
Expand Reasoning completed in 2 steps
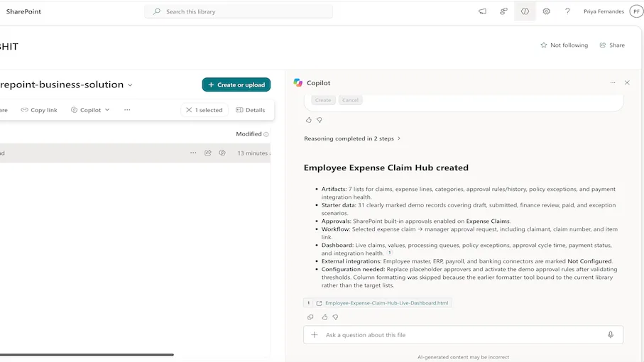(352, 138)
